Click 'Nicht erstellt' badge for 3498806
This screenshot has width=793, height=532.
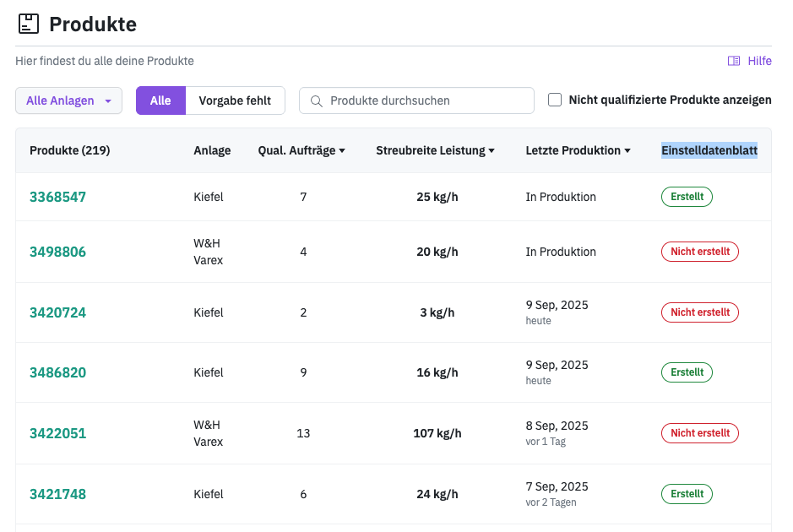point(699,252)
